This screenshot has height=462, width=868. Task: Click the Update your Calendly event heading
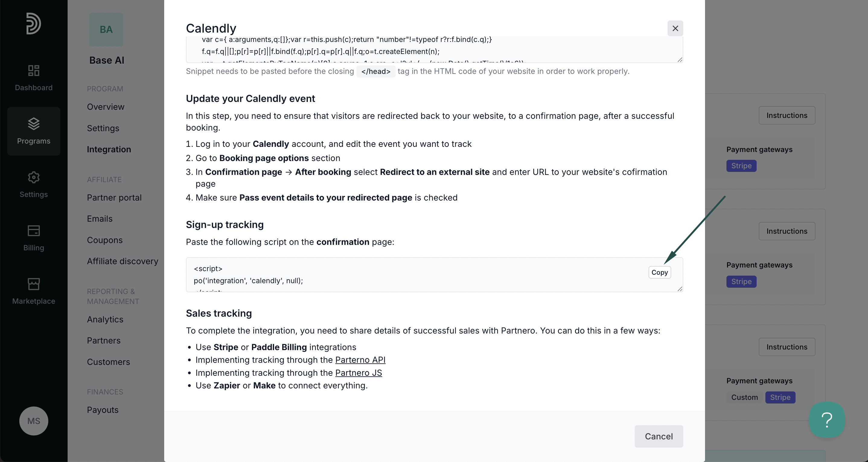tap(251, 99)
